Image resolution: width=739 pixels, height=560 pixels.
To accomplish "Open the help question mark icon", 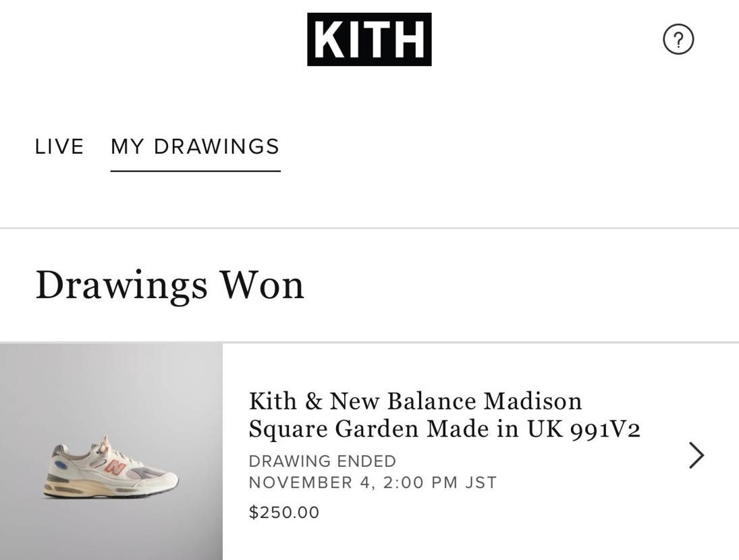I will [x=678, y=40].
